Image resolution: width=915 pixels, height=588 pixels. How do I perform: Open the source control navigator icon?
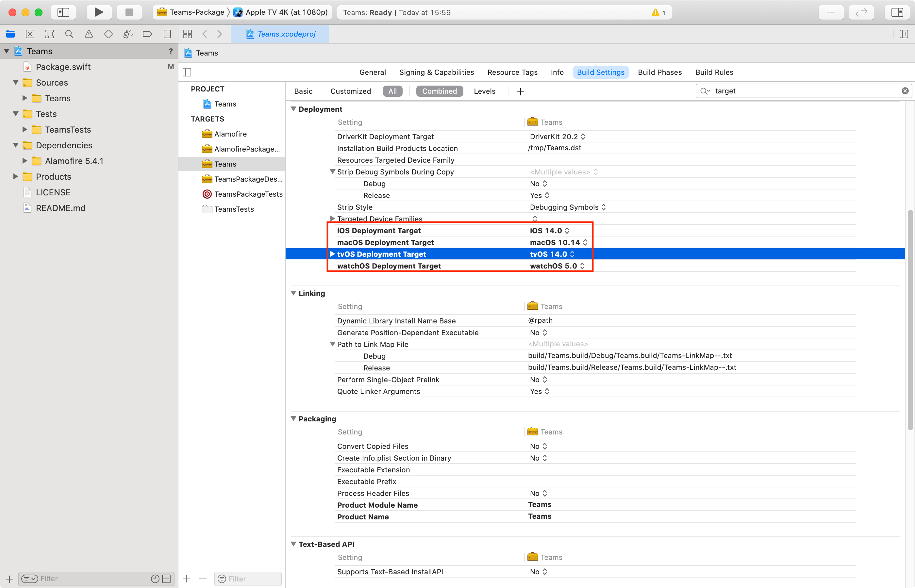point(30,34)
